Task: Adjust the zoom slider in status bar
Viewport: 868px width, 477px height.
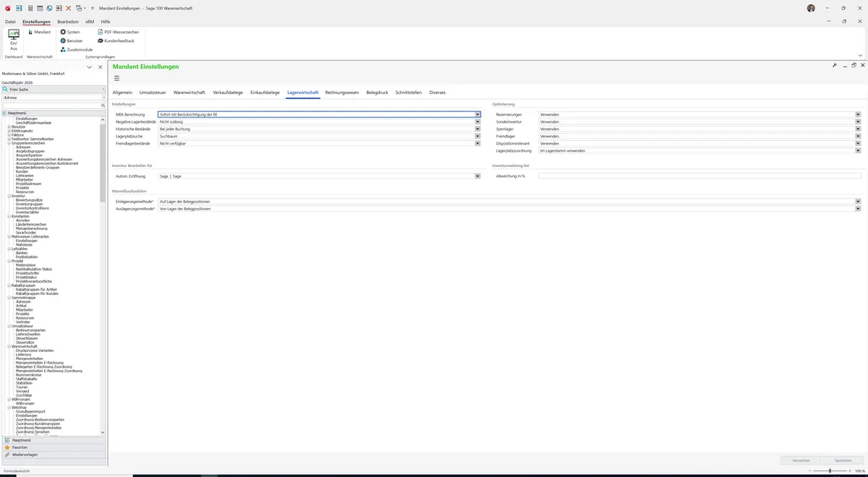Action: (830, 471)
